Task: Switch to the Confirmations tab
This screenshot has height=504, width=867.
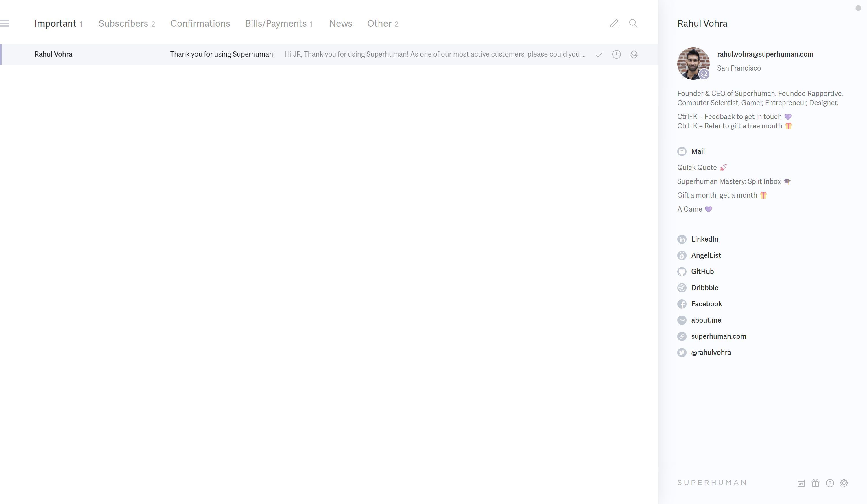Action: coord(200,23)
